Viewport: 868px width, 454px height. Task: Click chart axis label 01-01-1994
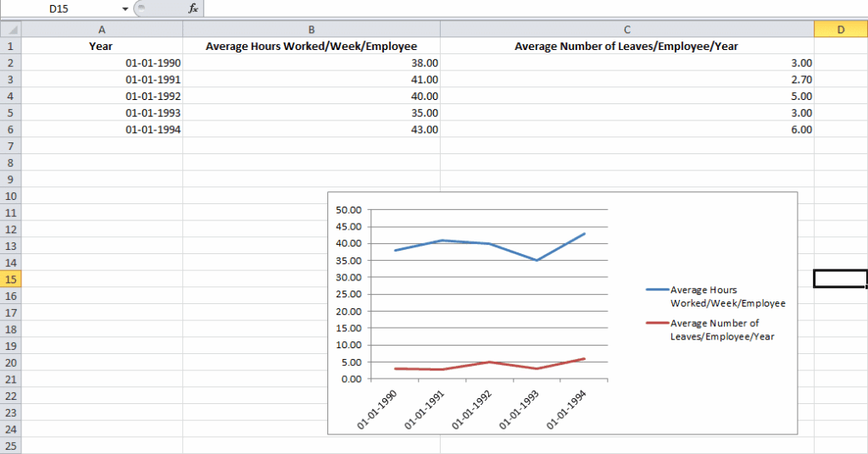pos(566,410)
